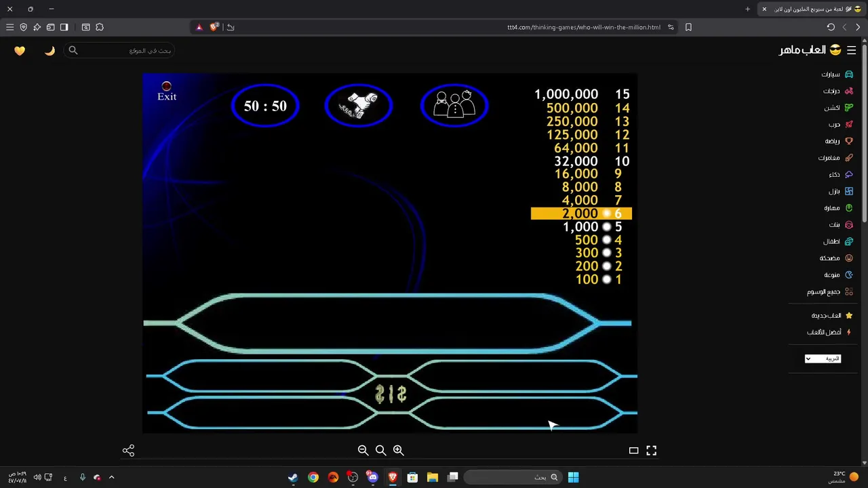Click the 32,000 milestone level
Screen dimensions: 868x488
pos(591,161)
